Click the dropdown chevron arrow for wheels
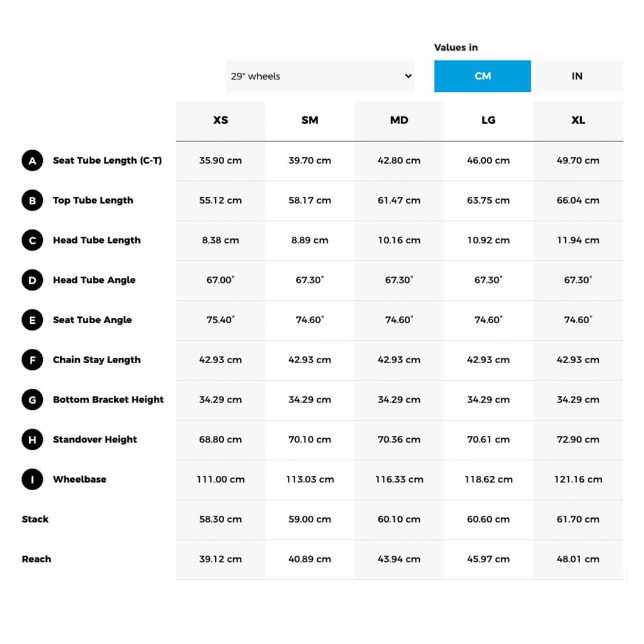 [408, 76]
